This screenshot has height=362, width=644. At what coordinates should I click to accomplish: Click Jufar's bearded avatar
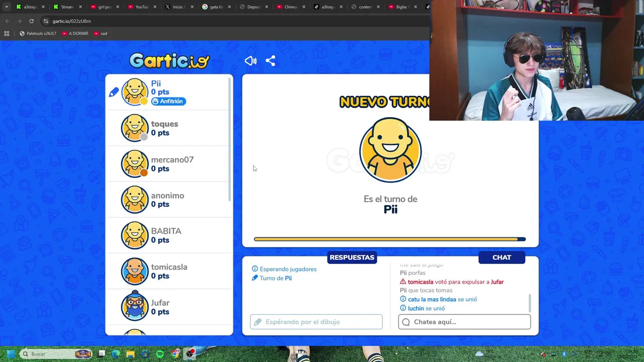coord(135,306)
